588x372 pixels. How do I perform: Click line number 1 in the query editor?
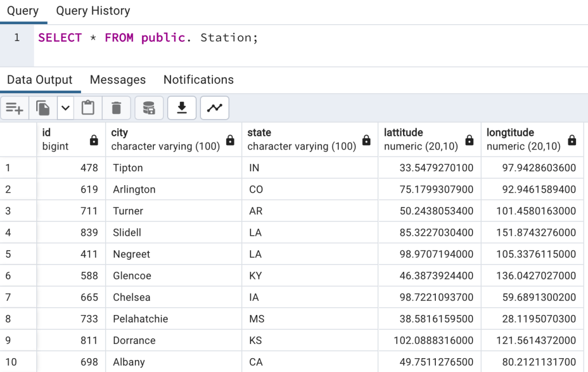17,37
